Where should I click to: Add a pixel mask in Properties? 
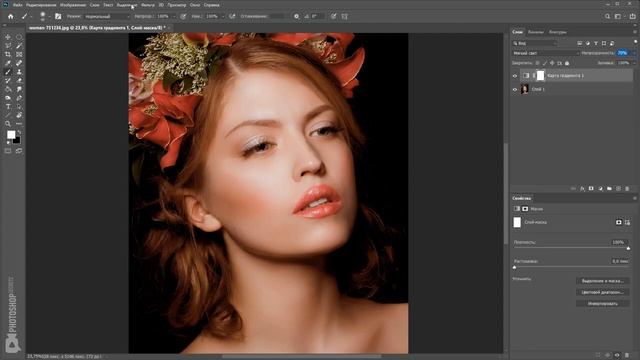(x=619, y=222)
